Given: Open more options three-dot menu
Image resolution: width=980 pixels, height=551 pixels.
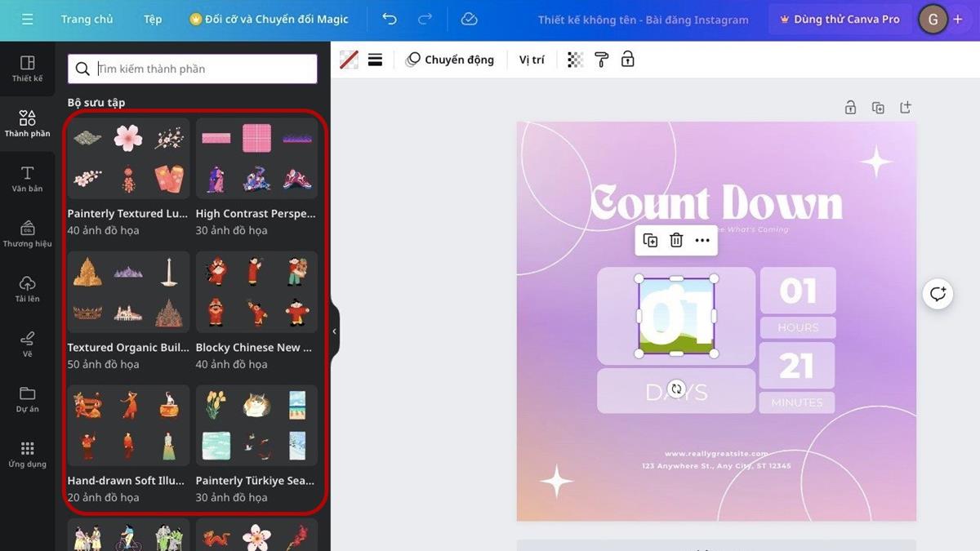Looking at the screenshot, I should click(x=702, y=240).
